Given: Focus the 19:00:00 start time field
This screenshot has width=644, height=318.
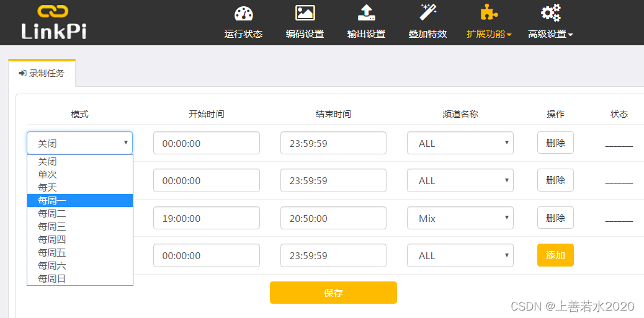Looking at the screenshot, I should (x=207, y=218).
